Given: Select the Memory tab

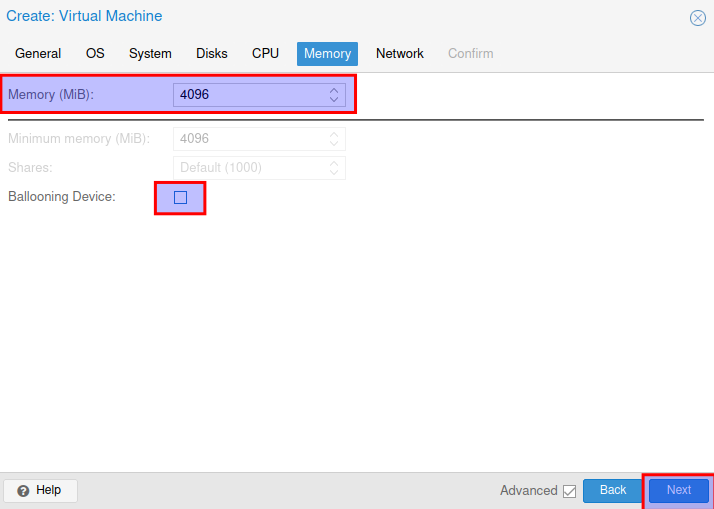Looking at the screenshot, I should point(327,54).
